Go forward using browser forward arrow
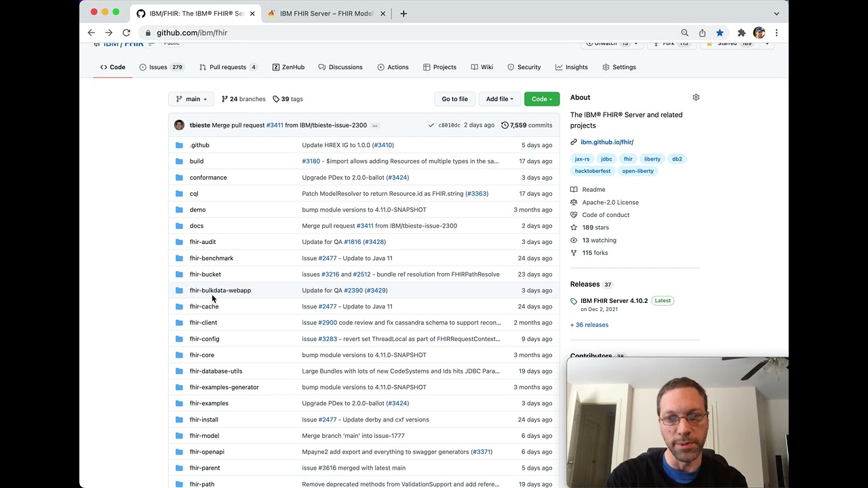The image size is (868, 488). pyautogui.click(x=108, y=33)
